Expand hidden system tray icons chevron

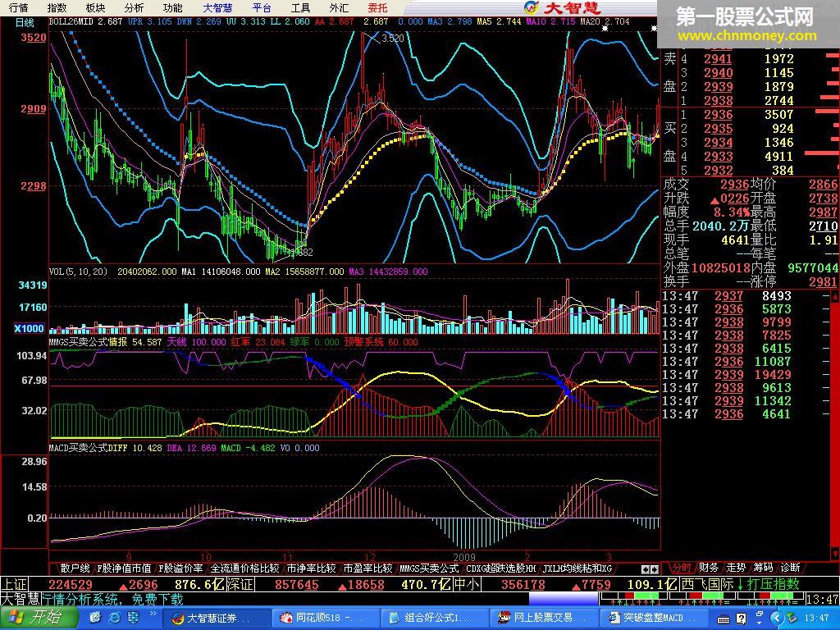coord(778,619)
